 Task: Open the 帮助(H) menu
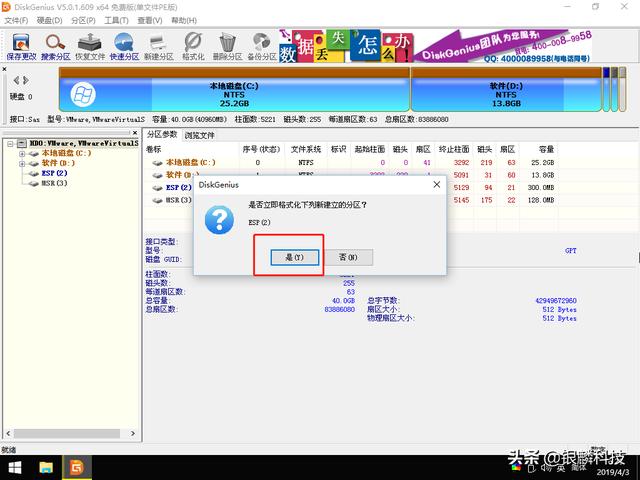point(184,20)
